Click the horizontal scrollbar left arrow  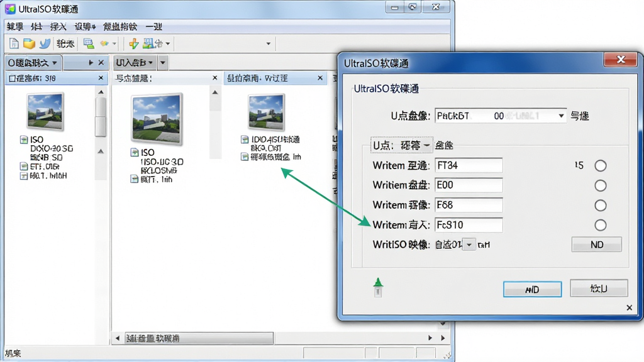click(x=118, y=338)
